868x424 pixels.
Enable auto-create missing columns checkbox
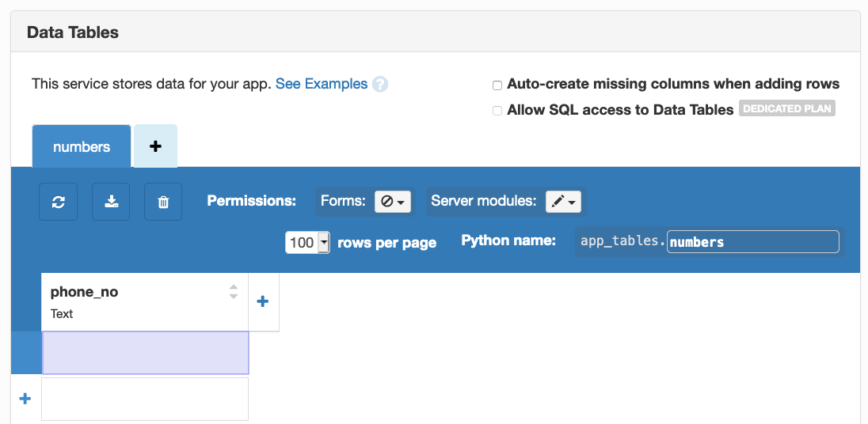497,85
